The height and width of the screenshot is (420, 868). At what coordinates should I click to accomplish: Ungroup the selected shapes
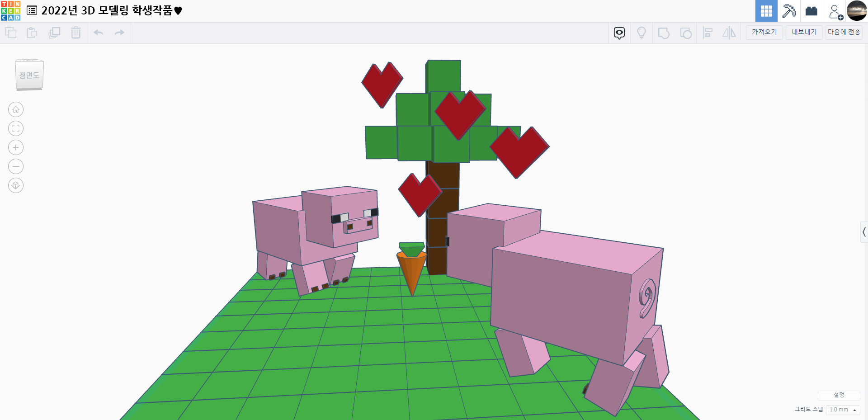coord(686,33)
